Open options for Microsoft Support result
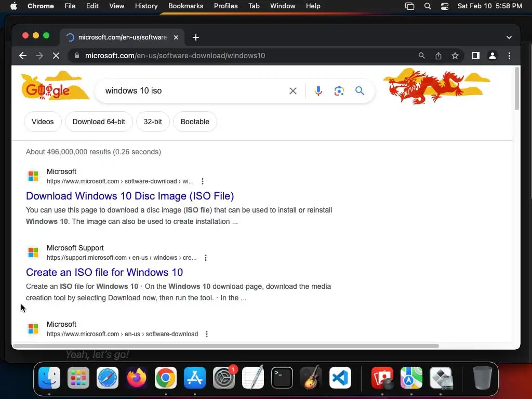The height and width of the screenshot is (399, 532). pos(206,258)
